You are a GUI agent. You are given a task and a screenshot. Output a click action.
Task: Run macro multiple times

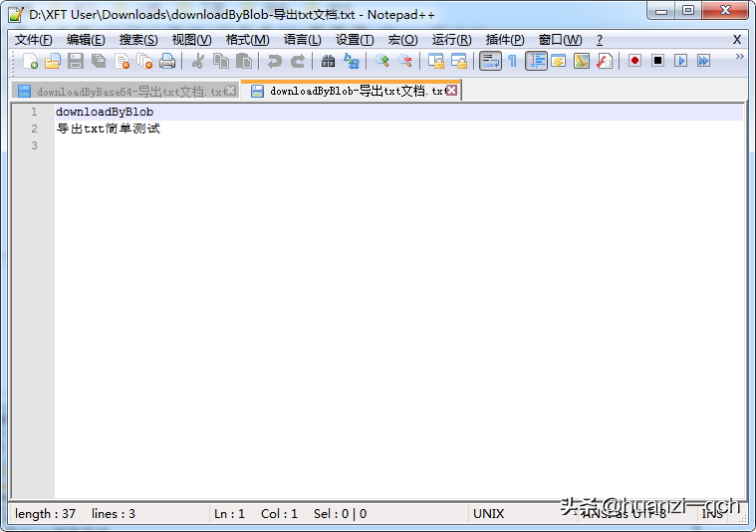click(704, 61)
